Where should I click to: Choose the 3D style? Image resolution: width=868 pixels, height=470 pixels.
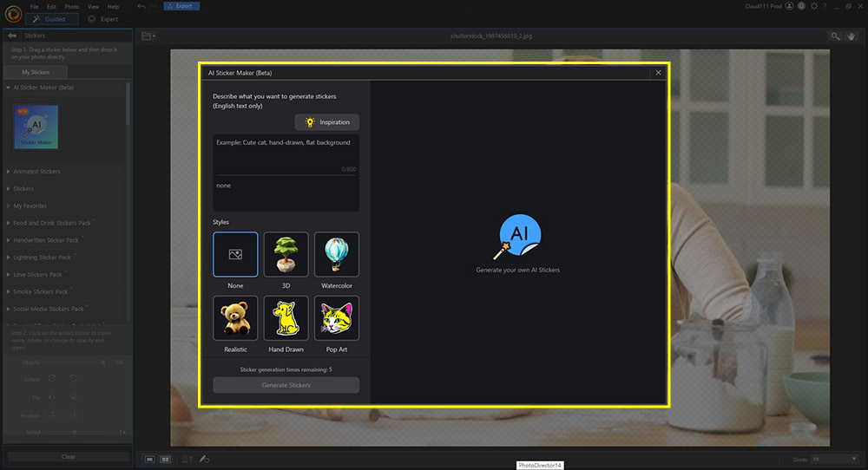[x=286, y=254]
